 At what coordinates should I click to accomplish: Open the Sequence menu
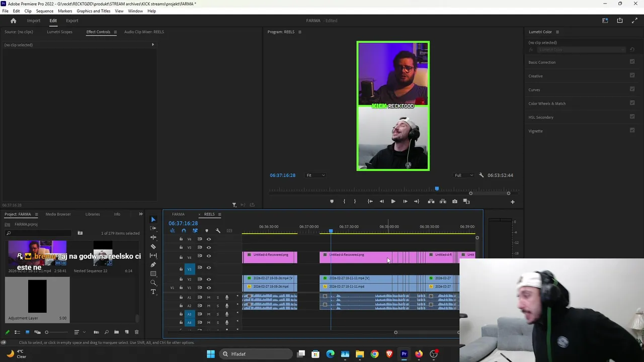45,11
